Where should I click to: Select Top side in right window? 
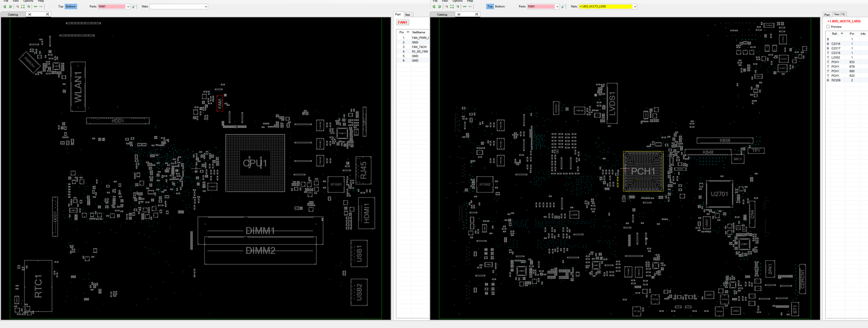coord(490,6)
